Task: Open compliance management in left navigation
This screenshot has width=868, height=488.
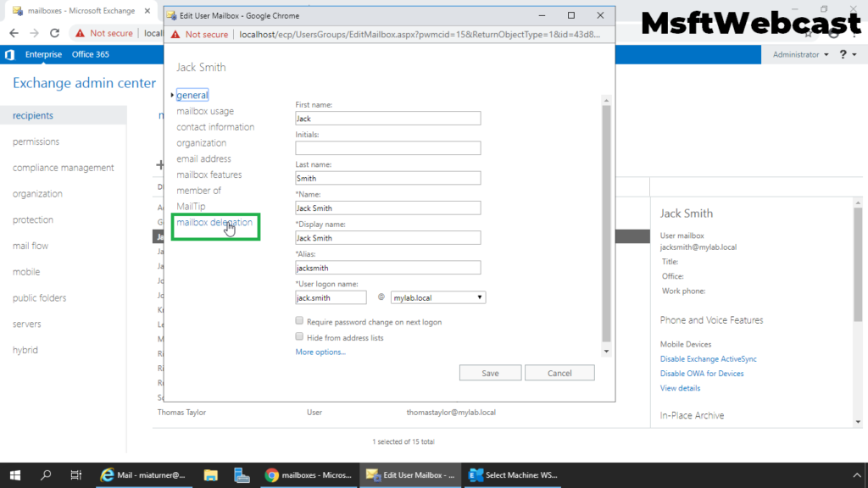Action: pyautogui.click(x=63, y=168)
